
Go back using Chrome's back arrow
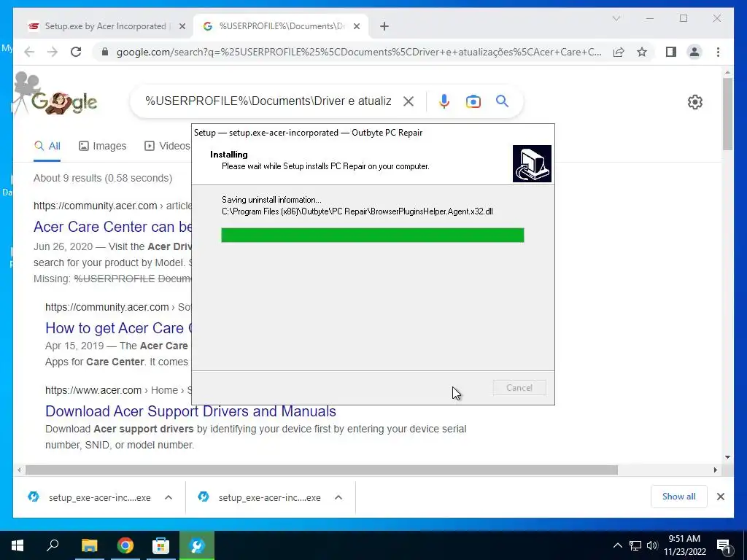[x=29, y=52]
